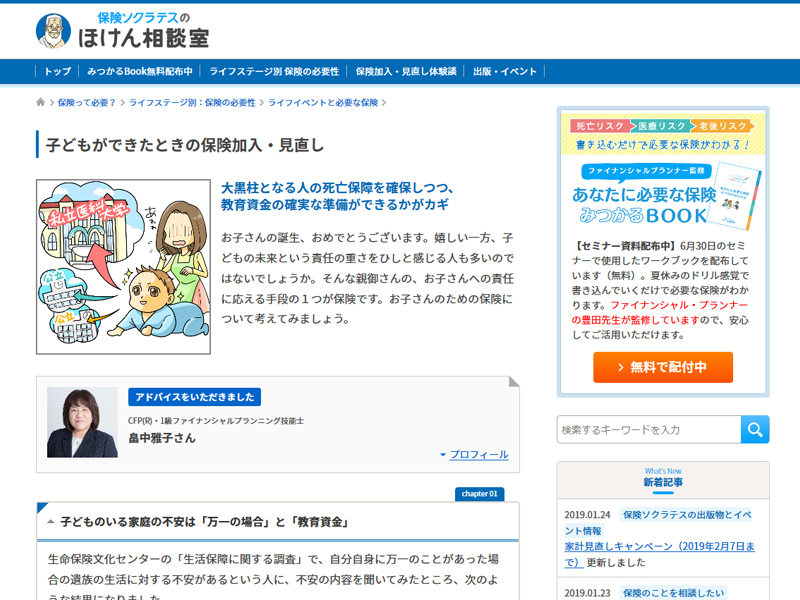Click the home icon in breadcrumb
800x600 pixels.
41,102
